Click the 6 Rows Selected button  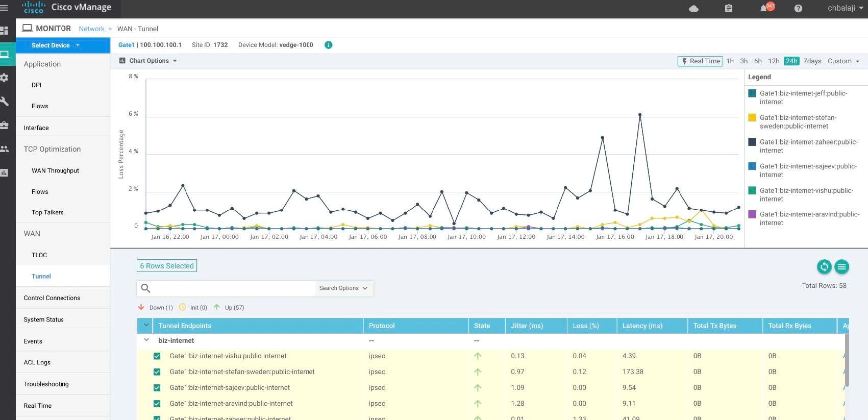(167, 266)
